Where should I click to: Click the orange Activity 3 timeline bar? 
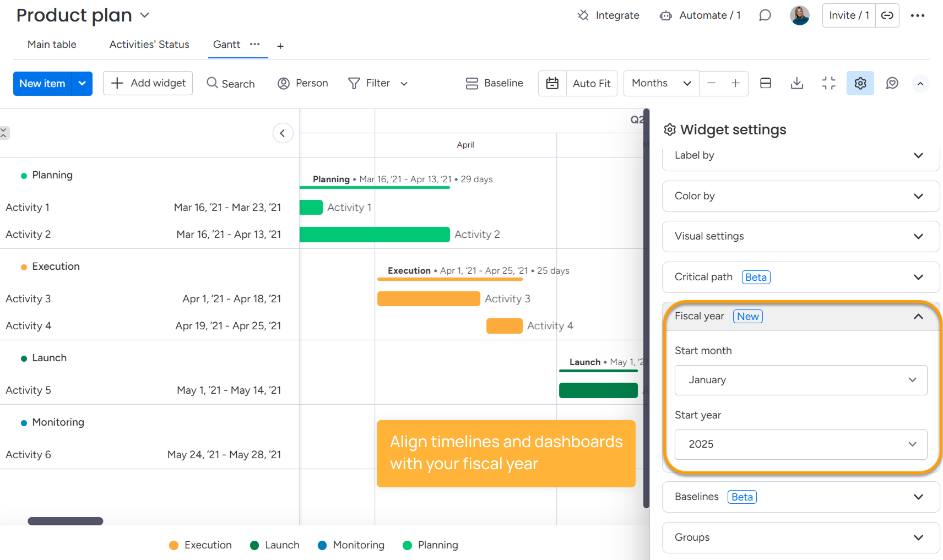click(428, 298)
